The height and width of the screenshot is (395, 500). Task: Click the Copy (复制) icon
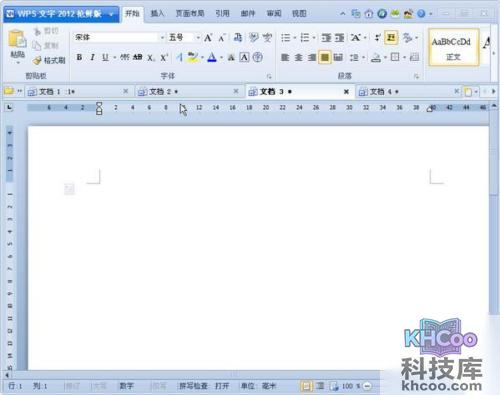pos(37,46)
